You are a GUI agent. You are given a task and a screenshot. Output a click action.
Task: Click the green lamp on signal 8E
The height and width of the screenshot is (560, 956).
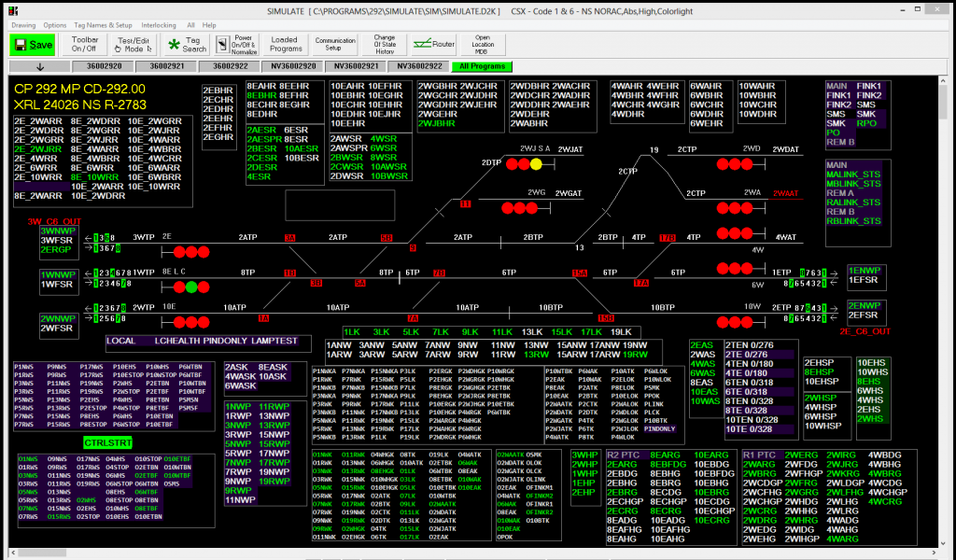click(191, 287)
